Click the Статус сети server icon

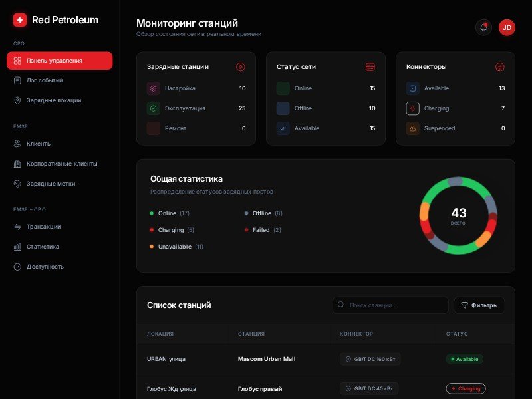[370, 67]
